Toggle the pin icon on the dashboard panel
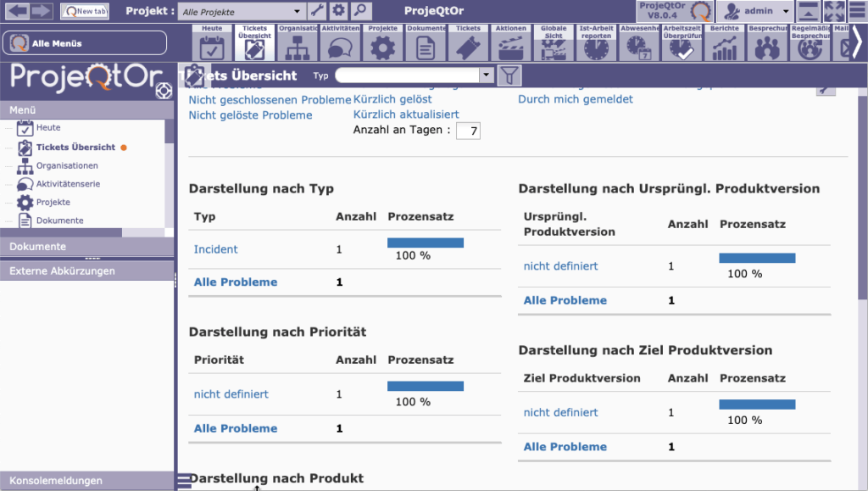 coord(825,88)
